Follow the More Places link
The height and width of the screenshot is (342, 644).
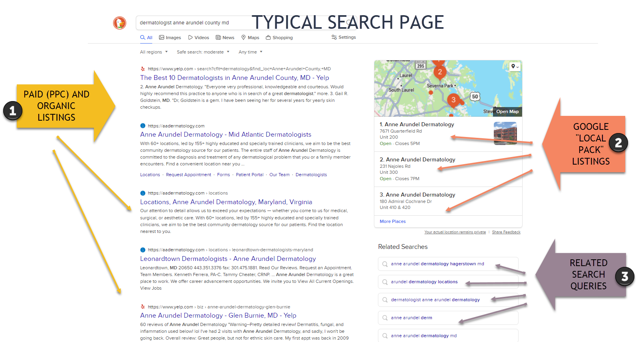pos(392,221)
